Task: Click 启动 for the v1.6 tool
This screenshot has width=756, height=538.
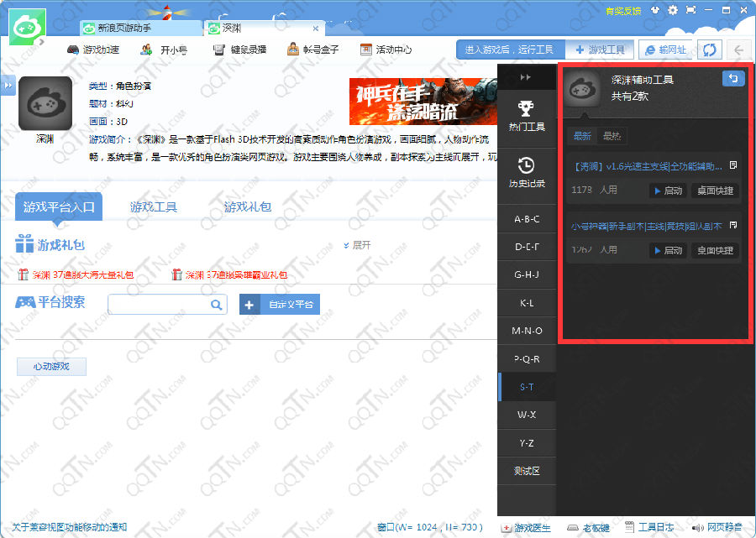Action: click(x=668, y=191)
